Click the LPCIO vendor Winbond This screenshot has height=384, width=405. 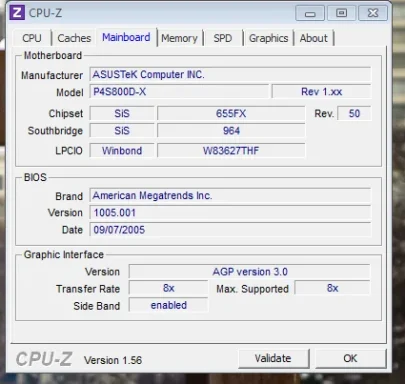[122, 151]
